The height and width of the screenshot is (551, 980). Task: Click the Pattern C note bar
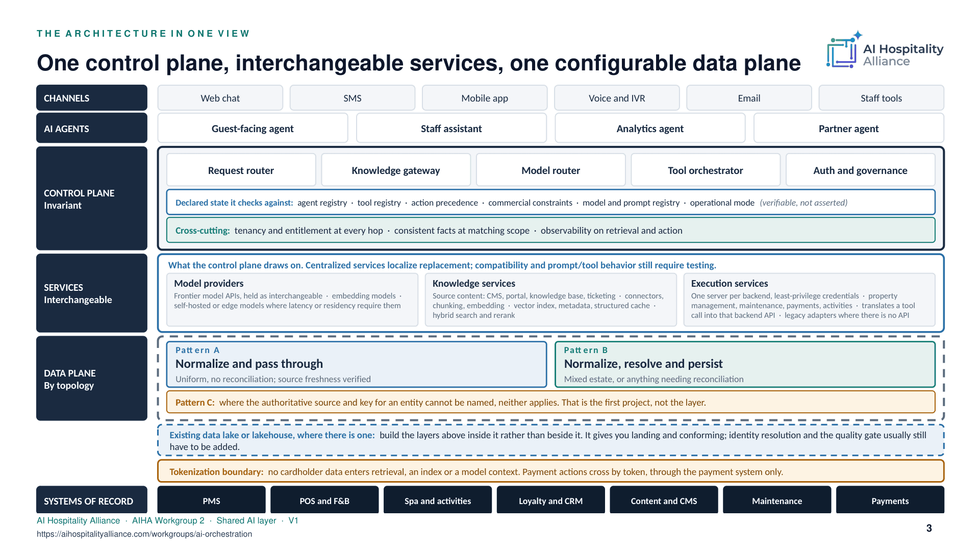[551, 402]
